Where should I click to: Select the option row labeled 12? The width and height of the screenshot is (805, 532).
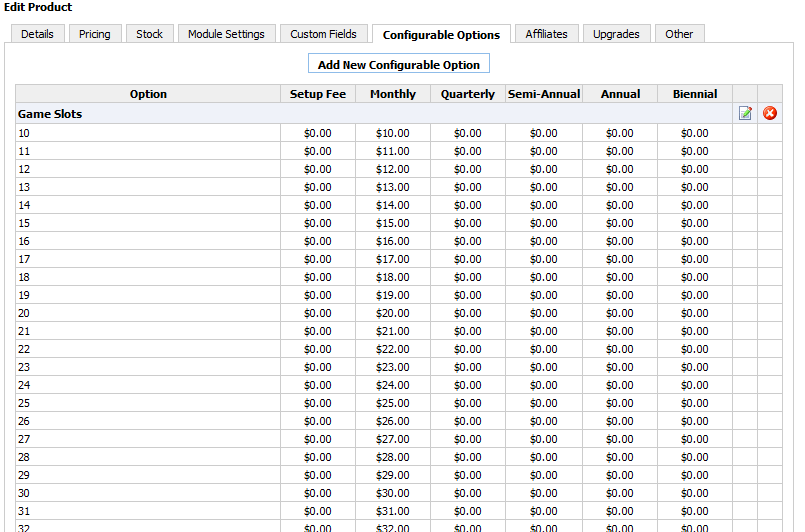click(399, 169)
